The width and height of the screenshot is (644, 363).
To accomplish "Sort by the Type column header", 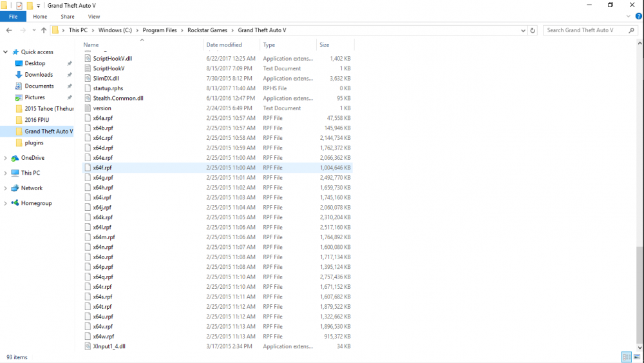I will (269, 44).
